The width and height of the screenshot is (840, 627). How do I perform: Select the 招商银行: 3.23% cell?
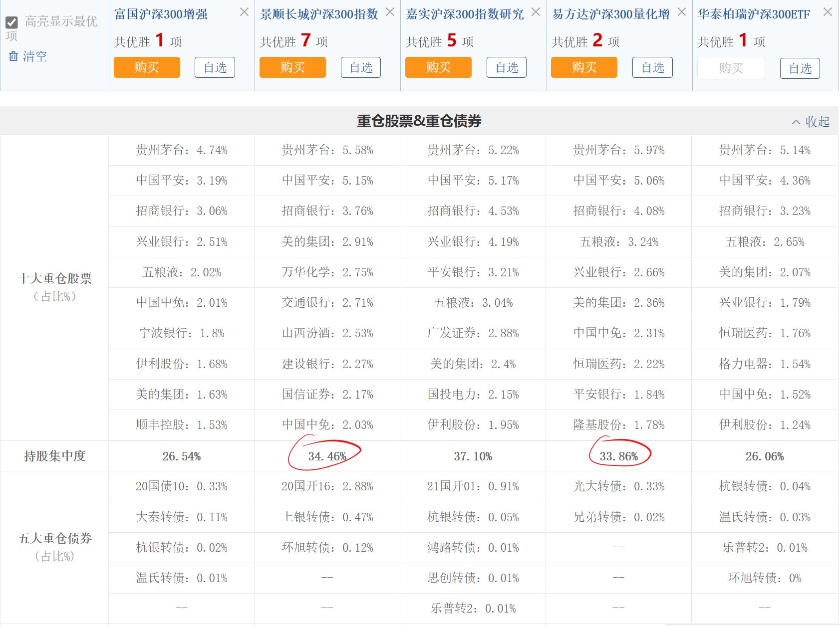765,211
